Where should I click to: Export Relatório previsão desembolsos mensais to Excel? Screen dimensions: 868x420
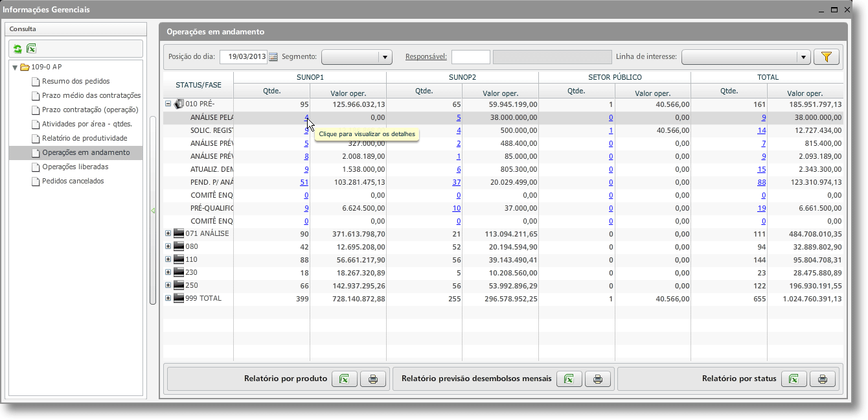569,379
